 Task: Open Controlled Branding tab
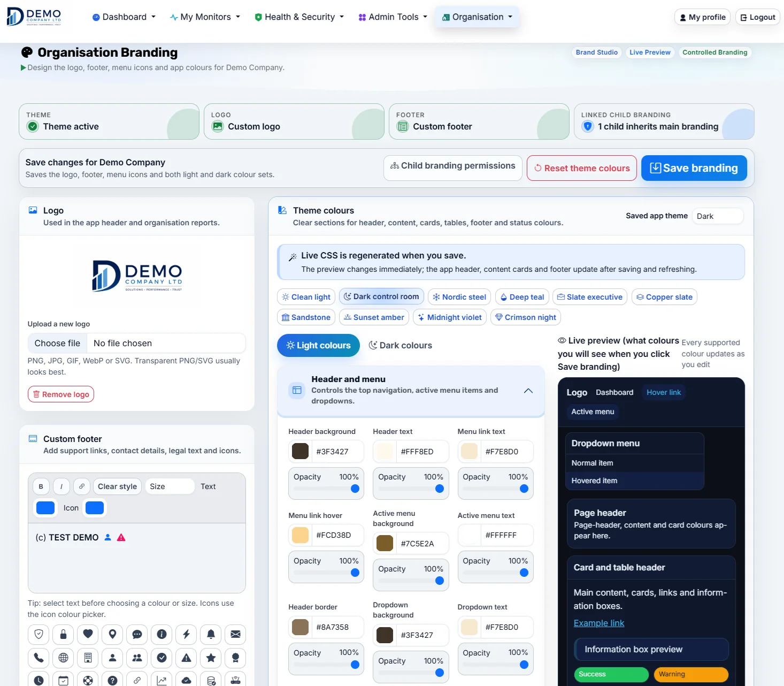pyautogui.click(x=715, y=52)
